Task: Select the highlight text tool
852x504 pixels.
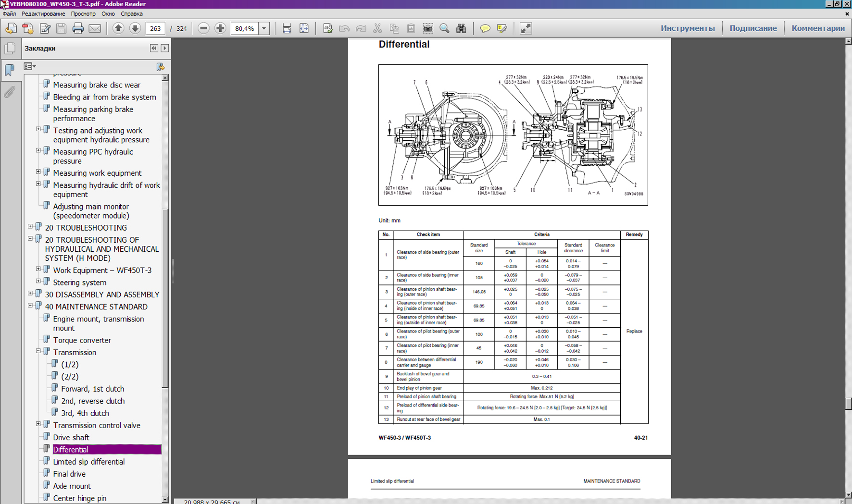Action: (x=502, y=28)
